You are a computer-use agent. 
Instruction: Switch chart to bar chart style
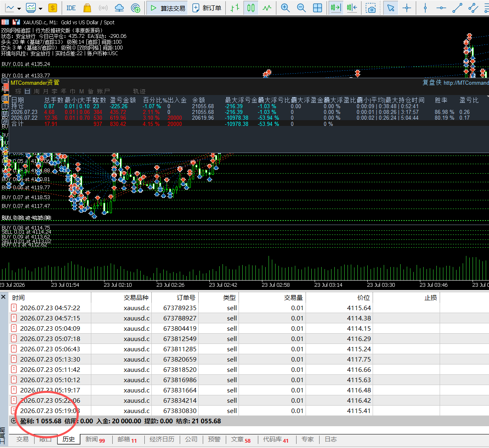235,8
